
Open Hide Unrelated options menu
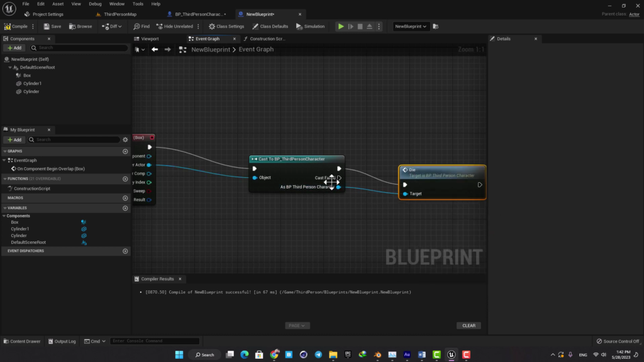[198, 26]
